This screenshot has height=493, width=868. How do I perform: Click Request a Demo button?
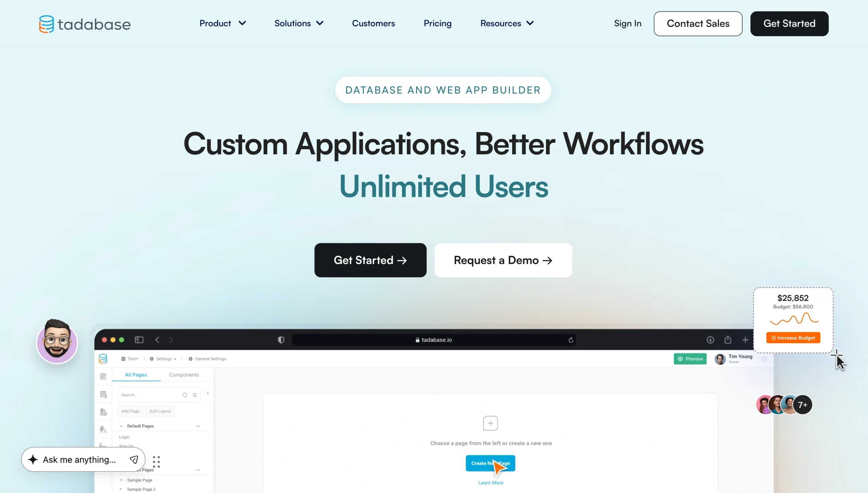[503, 260]
